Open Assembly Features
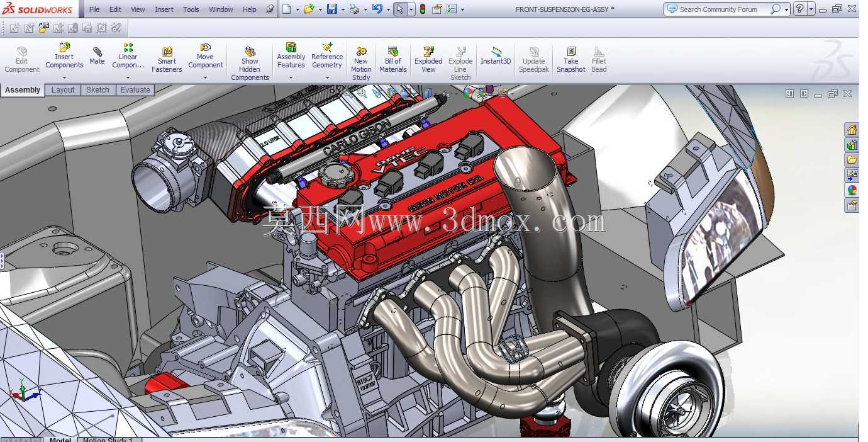 (291, 57)
